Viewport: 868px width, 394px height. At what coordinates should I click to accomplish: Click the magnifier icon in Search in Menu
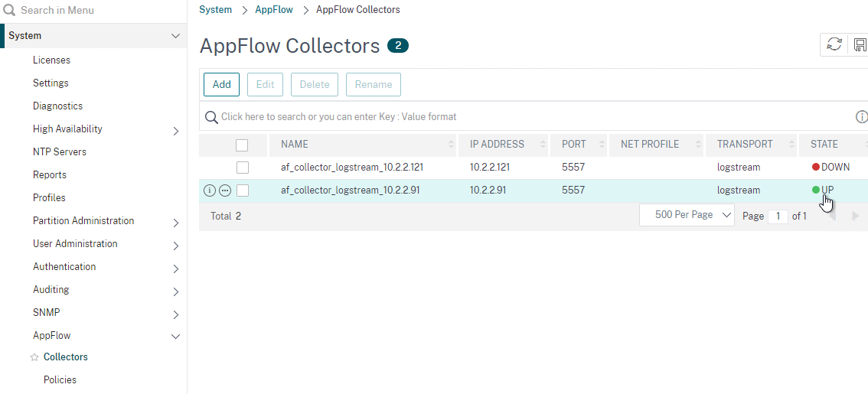(9, 10)
